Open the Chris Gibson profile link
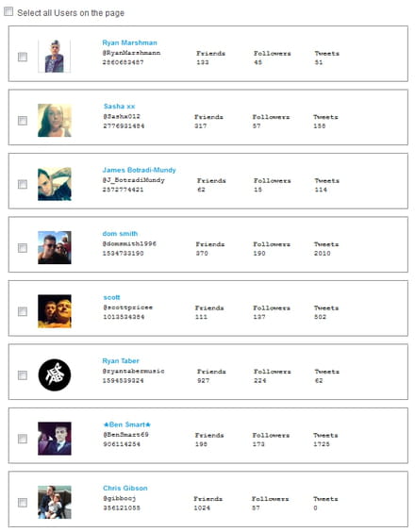This screenshot has width=415, height=532. tap(125, 489)
